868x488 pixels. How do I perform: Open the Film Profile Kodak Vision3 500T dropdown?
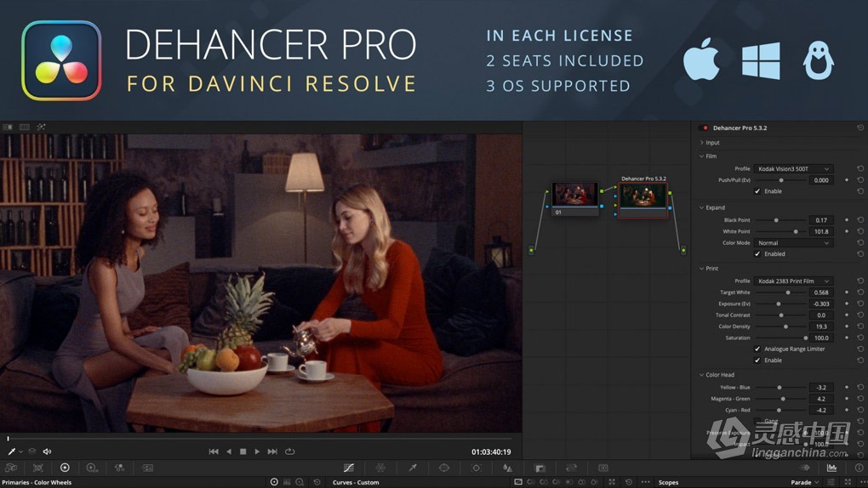tap(794, 168)
